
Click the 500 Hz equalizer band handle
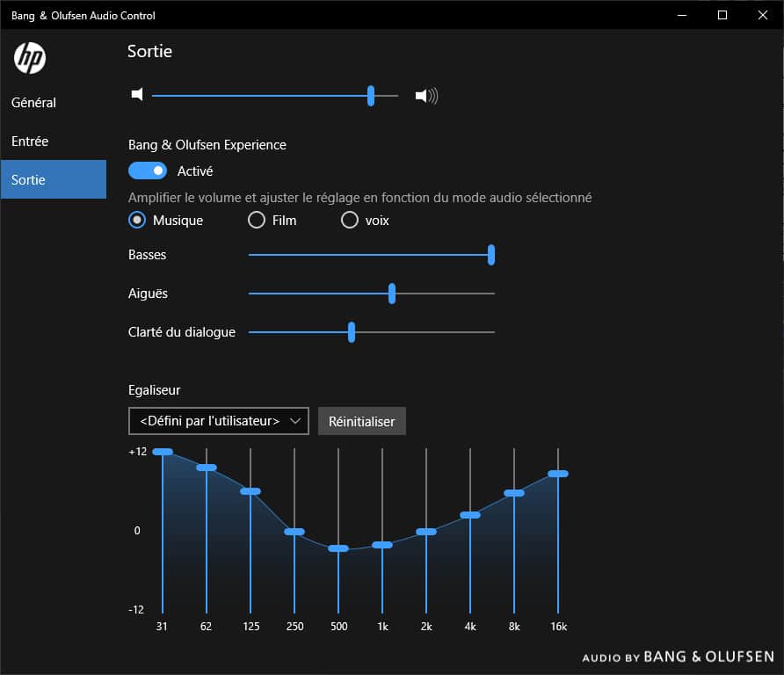(338, 548)
